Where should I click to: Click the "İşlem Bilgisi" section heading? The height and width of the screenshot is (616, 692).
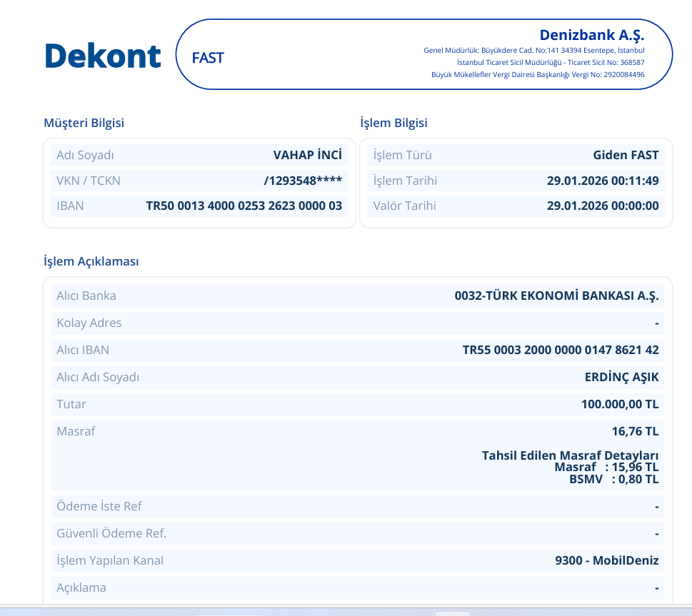click(x=393, y=123)
